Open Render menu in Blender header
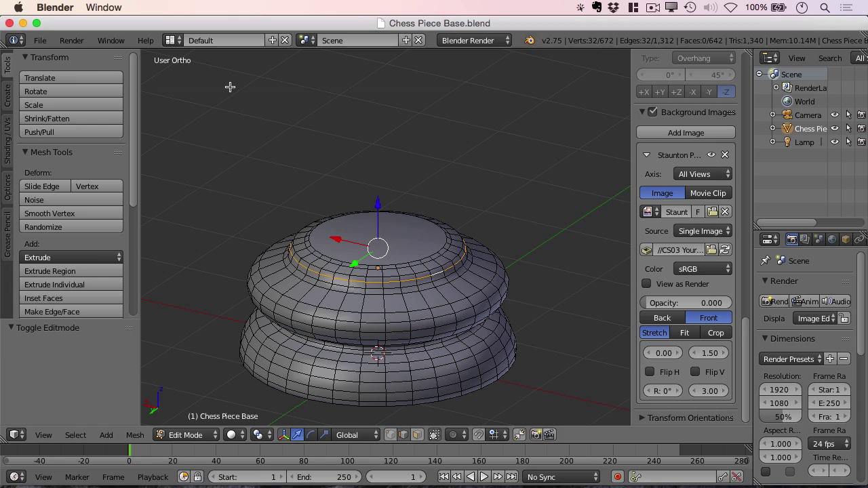This screenshot has width=868, height=488. pos(72,40)
